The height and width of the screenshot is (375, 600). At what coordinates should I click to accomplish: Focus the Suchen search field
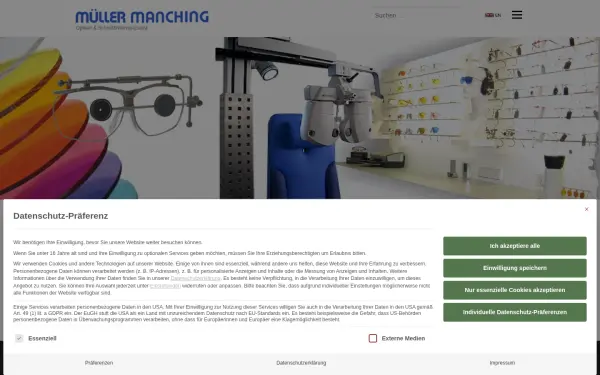click(x=416, y=15)
